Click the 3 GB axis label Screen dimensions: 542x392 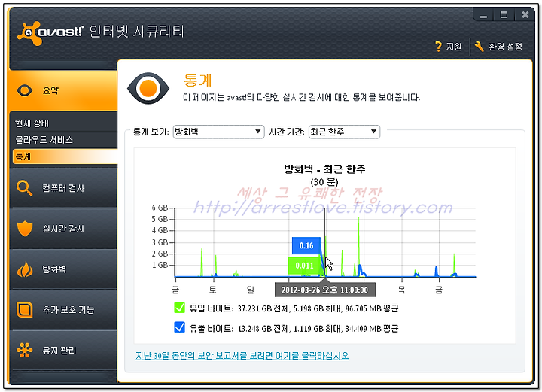point(160,242)
